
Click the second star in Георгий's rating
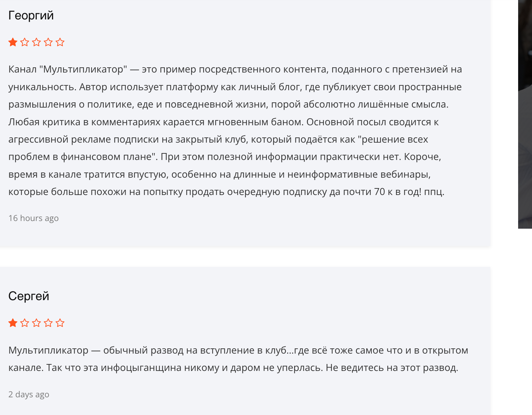[25, 42]
